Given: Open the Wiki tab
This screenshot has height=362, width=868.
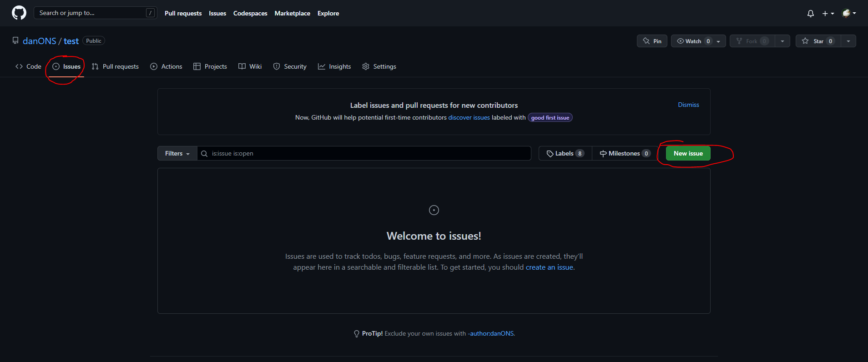Looking at the screenshot, I should point(250,66).
